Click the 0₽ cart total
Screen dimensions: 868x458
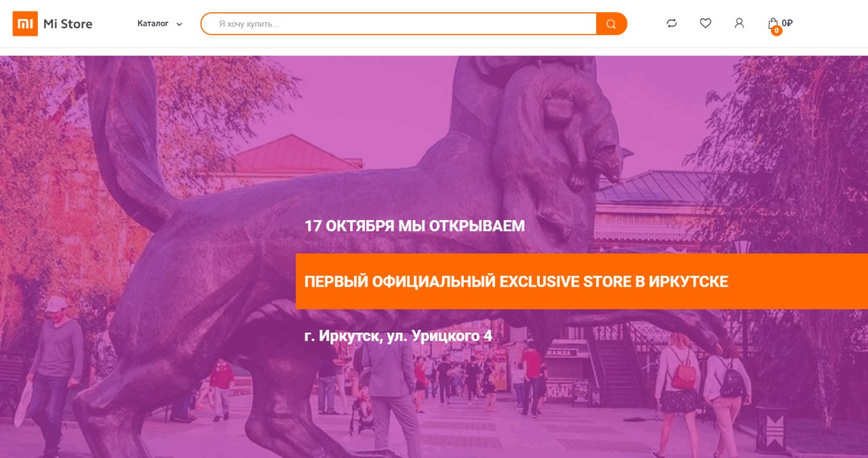787,23
